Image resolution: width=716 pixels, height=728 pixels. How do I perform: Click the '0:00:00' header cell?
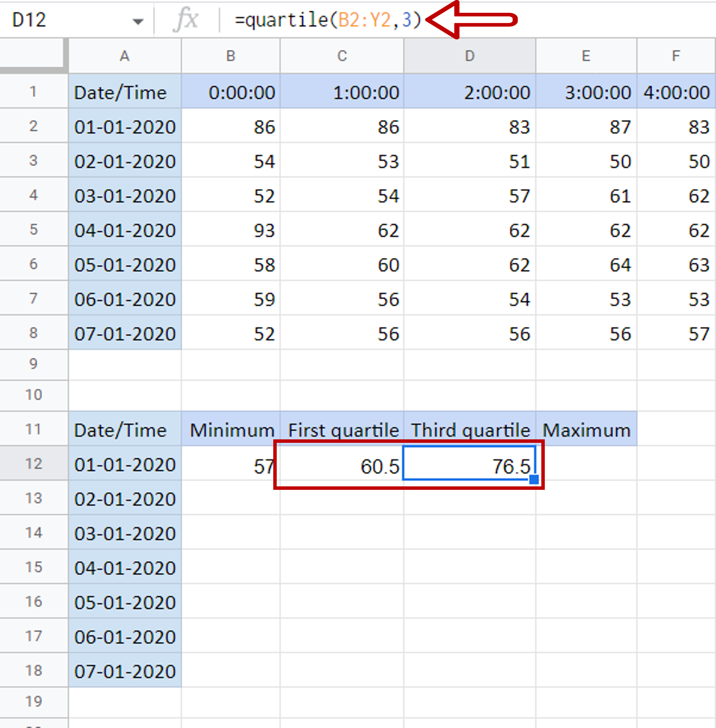point(231,91)
